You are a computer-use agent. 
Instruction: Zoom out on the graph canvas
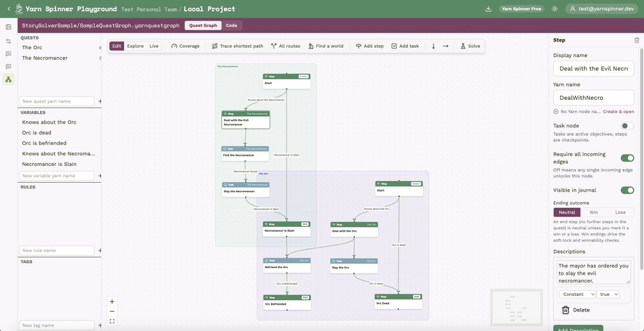(x=112, y=312)
